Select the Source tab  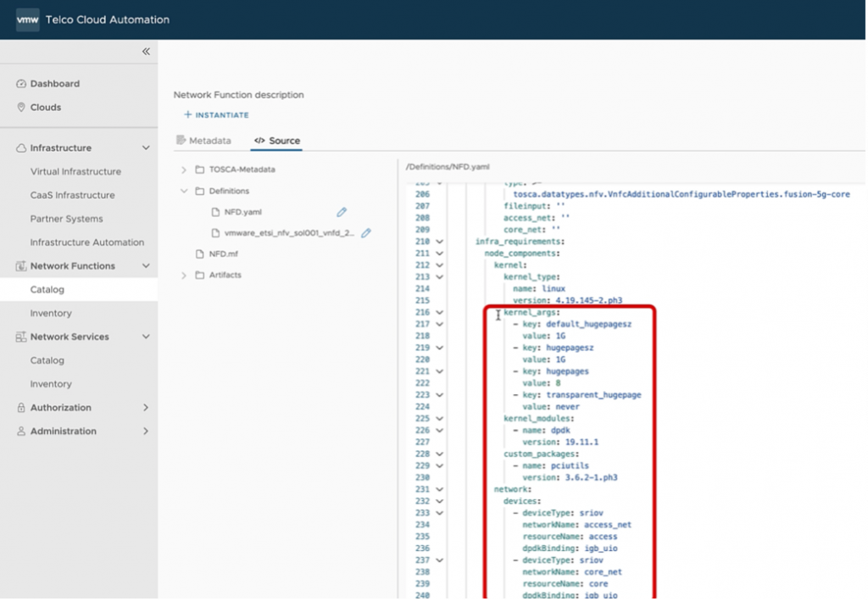pos(277,141)
